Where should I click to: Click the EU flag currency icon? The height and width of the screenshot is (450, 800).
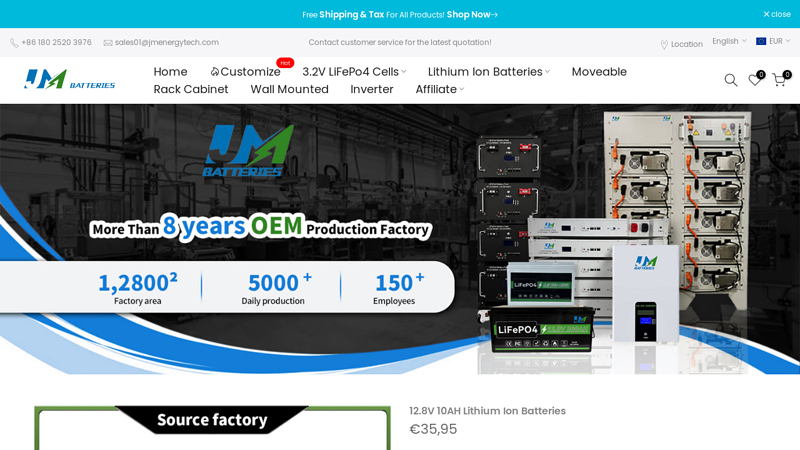(761, 41)
